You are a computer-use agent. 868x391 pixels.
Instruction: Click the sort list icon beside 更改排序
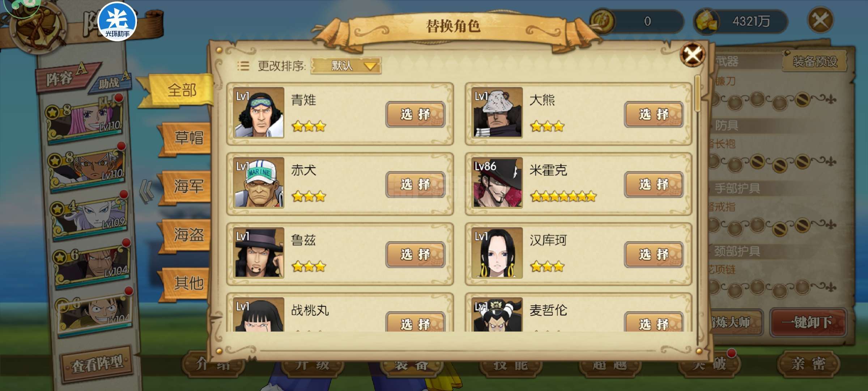click(243, 66)
